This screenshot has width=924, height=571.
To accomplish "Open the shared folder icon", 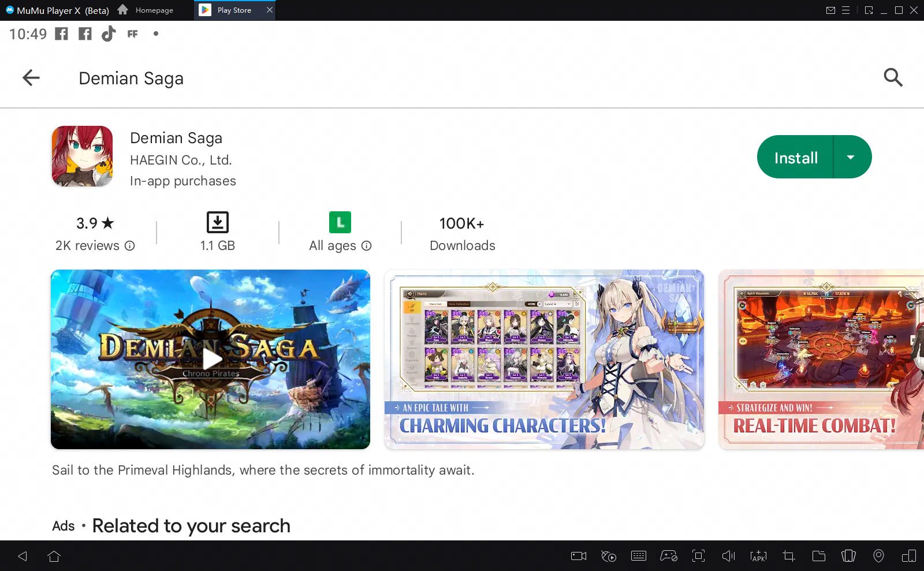I will (x=818, y=556).
